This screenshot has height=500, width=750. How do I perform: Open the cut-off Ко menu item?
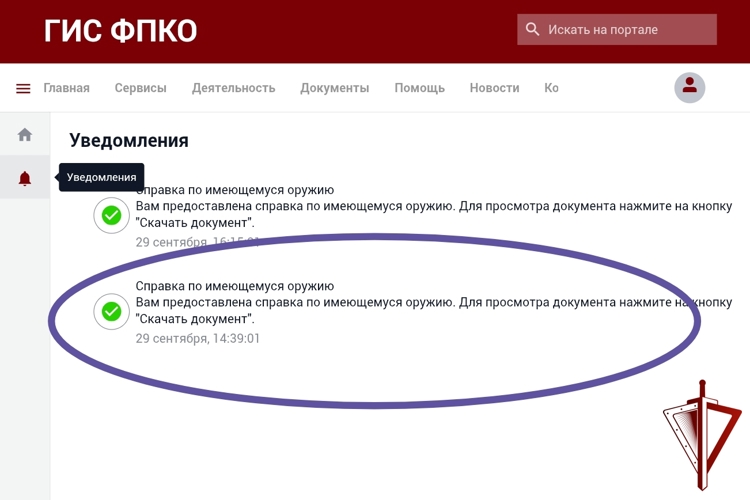click(551, 88)
